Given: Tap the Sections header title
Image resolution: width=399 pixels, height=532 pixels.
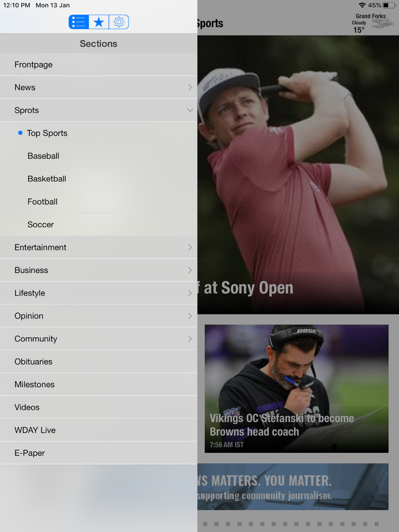Looking at the screenshot, I should 99,43.
